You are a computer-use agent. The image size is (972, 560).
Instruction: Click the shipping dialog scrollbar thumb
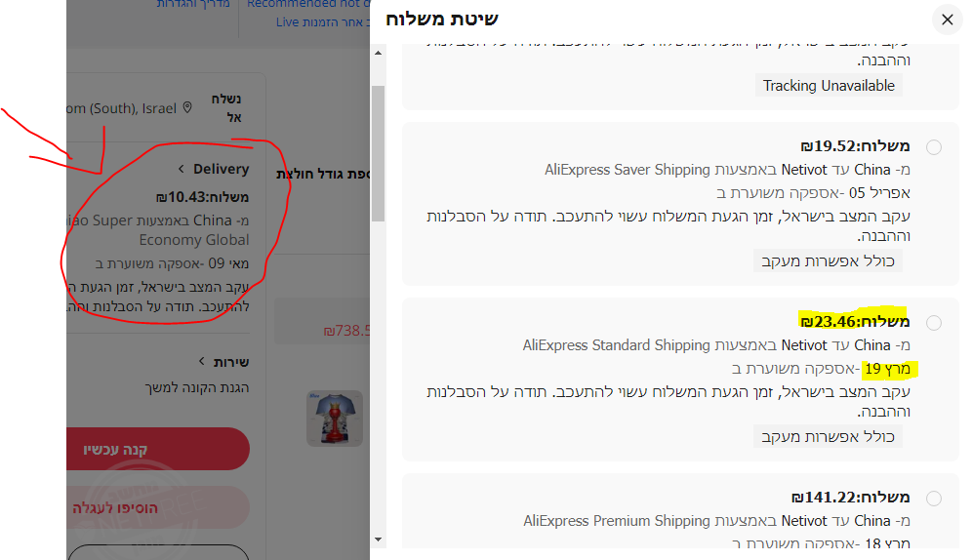pyautogui.click(x=378, y=153)
